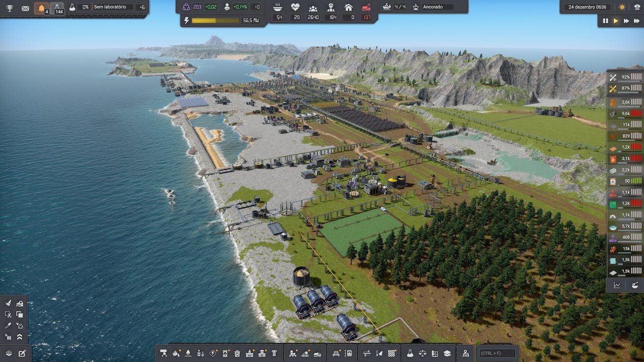Open the crops farming build category
The image size is (644, 362).
click(200, 353)
